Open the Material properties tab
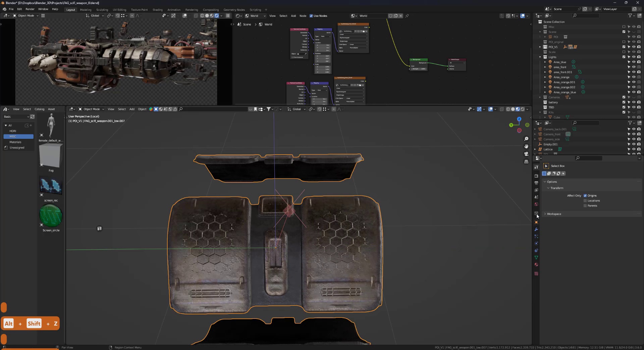 (536, 265)
